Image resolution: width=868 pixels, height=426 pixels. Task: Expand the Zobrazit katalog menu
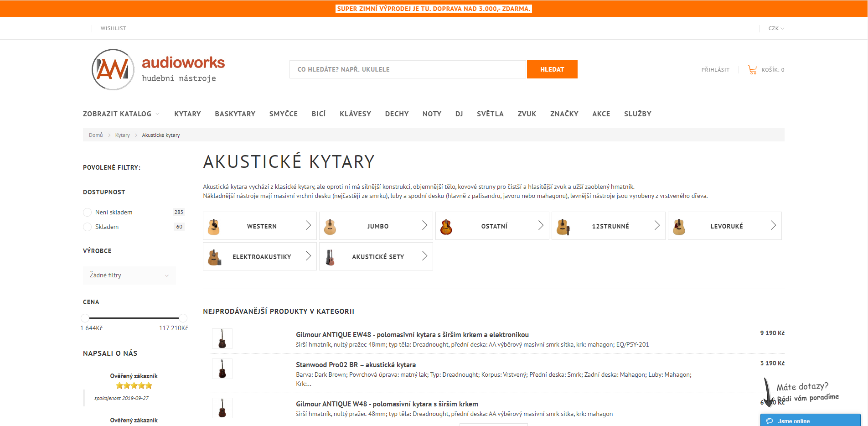click(x=121, y=114)
